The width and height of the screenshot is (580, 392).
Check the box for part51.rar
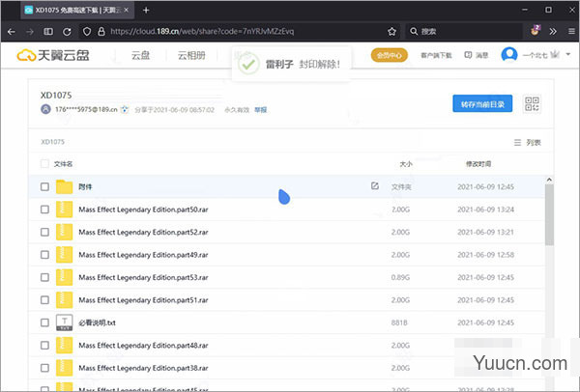click(44, 300)
